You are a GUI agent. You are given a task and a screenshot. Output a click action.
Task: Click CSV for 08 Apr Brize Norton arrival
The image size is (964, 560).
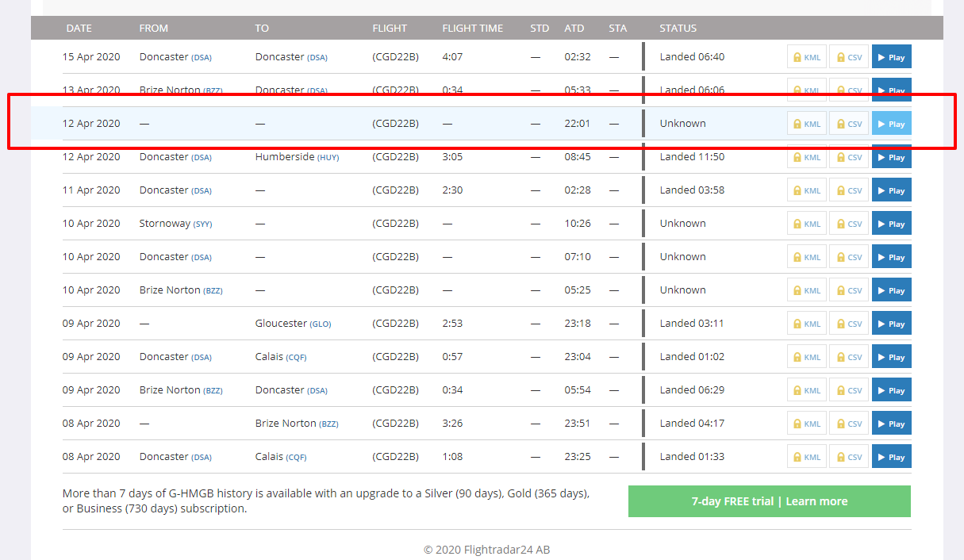click(x=849, y=424)
